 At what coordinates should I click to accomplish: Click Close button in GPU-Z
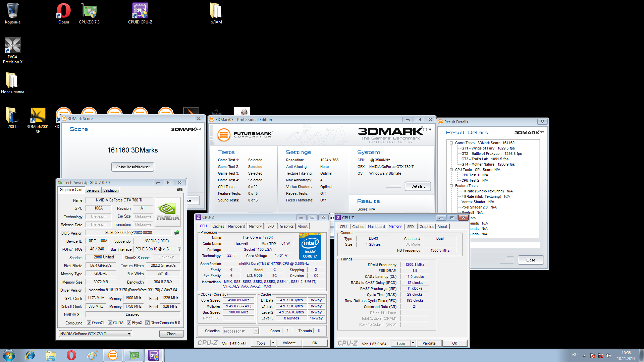click(171, 334)
